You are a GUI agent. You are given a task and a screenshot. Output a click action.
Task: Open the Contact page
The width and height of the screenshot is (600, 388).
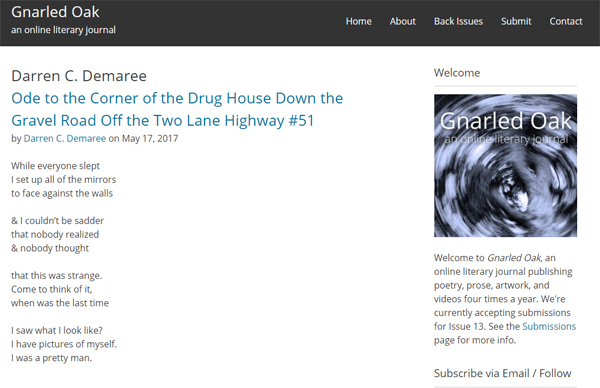[x=566, y=21]
